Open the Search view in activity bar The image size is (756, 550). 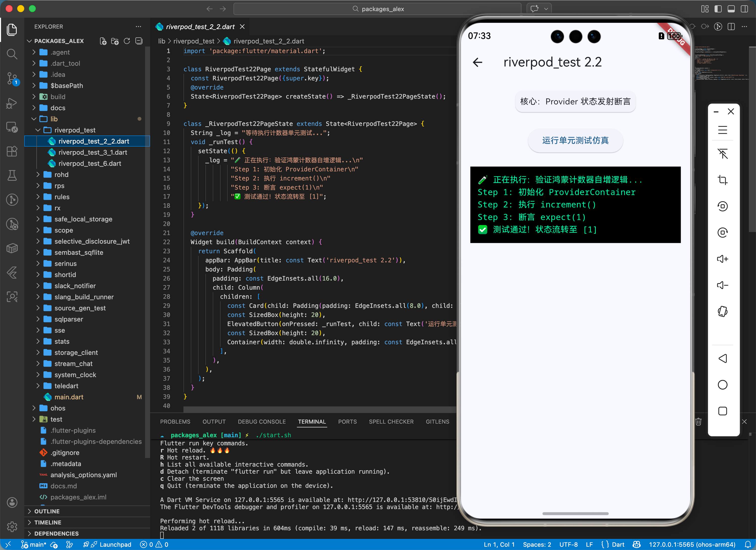12,54
